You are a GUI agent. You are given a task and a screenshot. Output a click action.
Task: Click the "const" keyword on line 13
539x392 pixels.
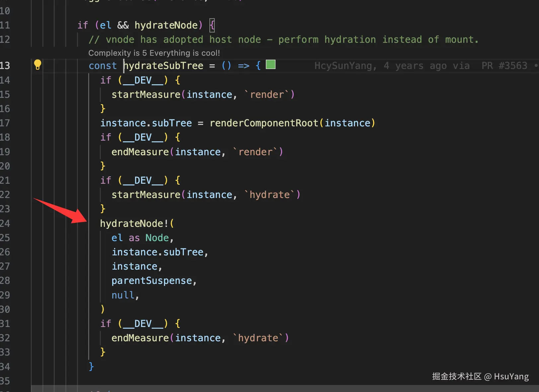point(103,66)
